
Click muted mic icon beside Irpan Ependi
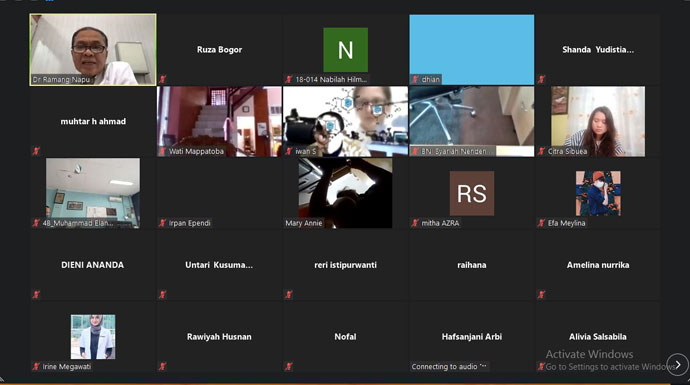coord(163,223)
